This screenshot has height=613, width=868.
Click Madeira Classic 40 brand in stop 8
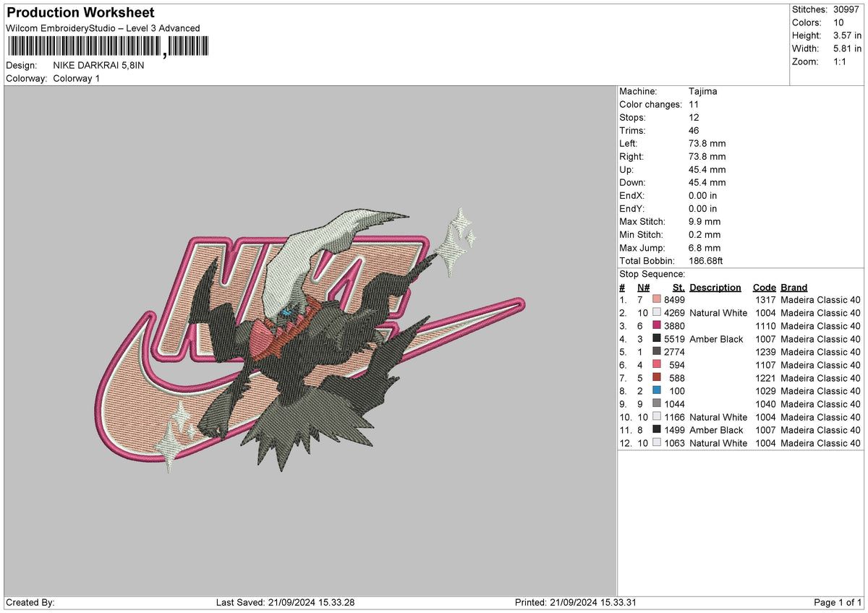click(x=821, y=391)
